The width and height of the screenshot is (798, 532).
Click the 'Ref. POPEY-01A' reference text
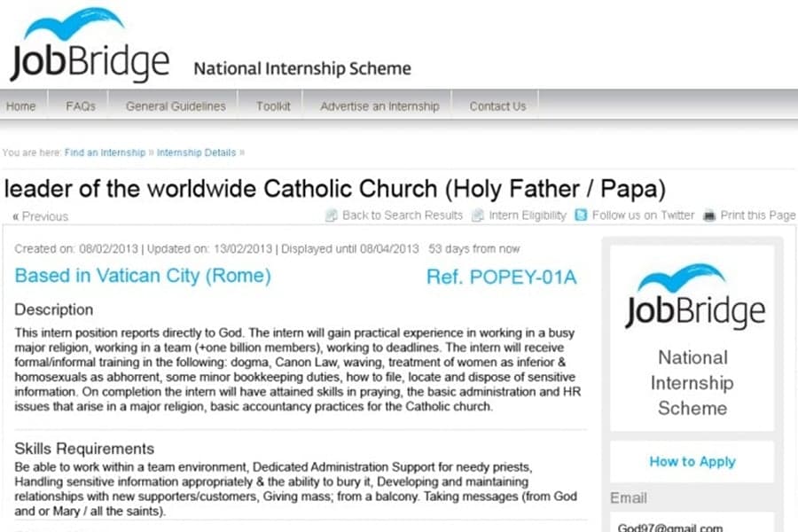click(501, 277)
